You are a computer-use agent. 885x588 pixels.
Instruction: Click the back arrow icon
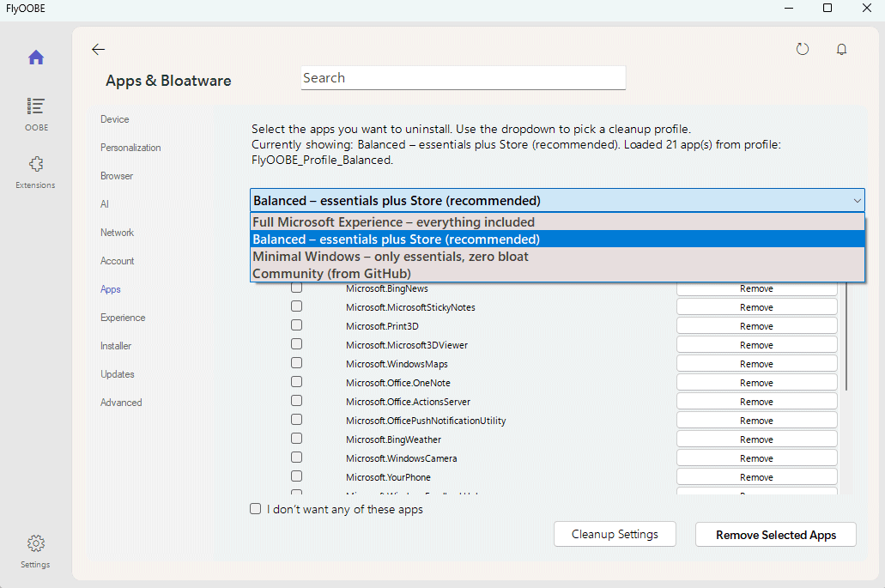[98, 50]
